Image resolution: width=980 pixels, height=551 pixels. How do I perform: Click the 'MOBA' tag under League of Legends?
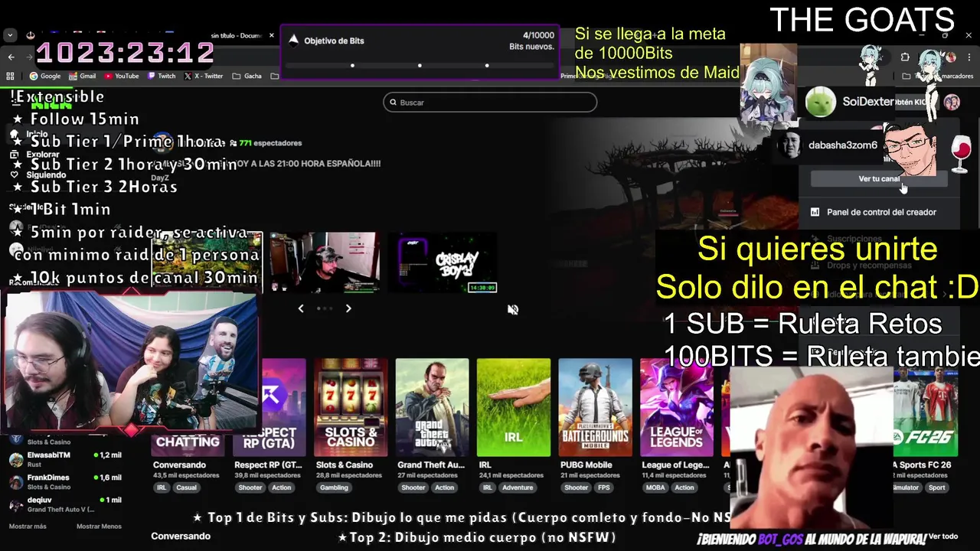coord(655,487)
